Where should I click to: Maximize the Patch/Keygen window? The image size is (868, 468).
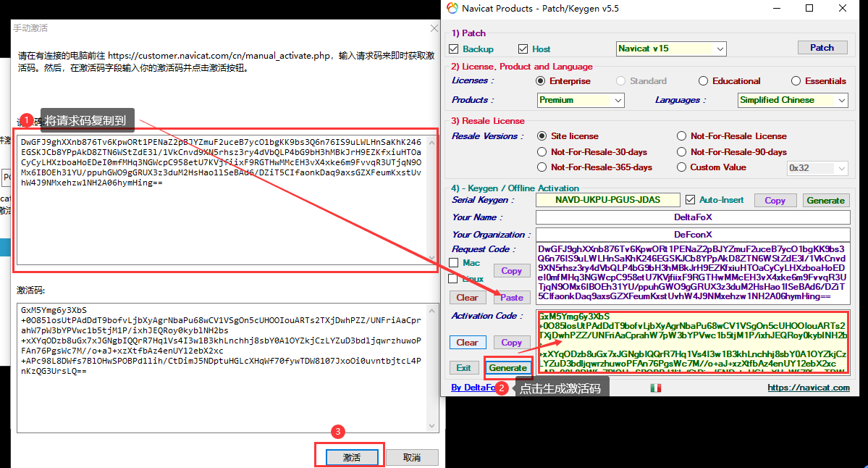[x=809, y=8]
